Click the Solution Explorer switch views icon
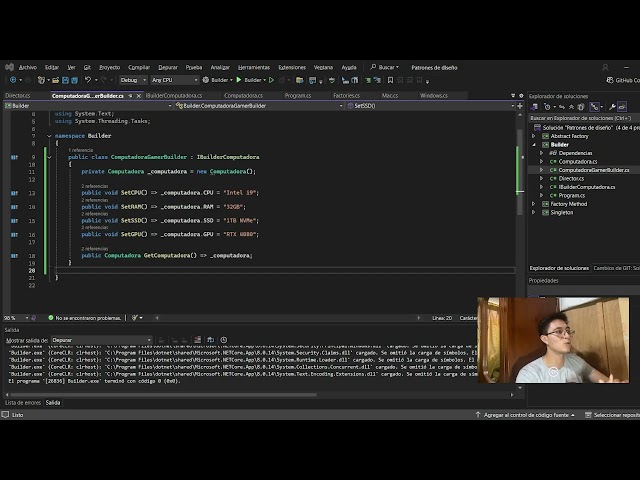 (534, 107)
